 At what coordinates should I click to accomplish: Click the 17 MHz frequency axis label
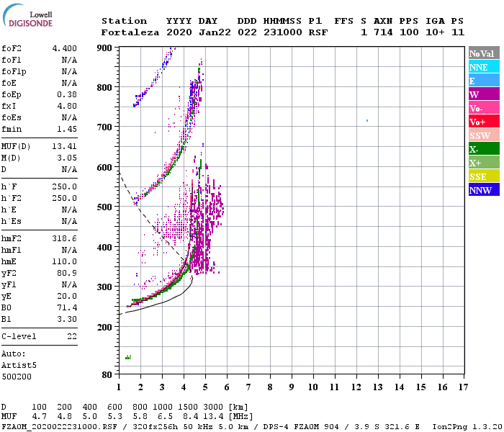pyautogui.click(x=463, y=387)
